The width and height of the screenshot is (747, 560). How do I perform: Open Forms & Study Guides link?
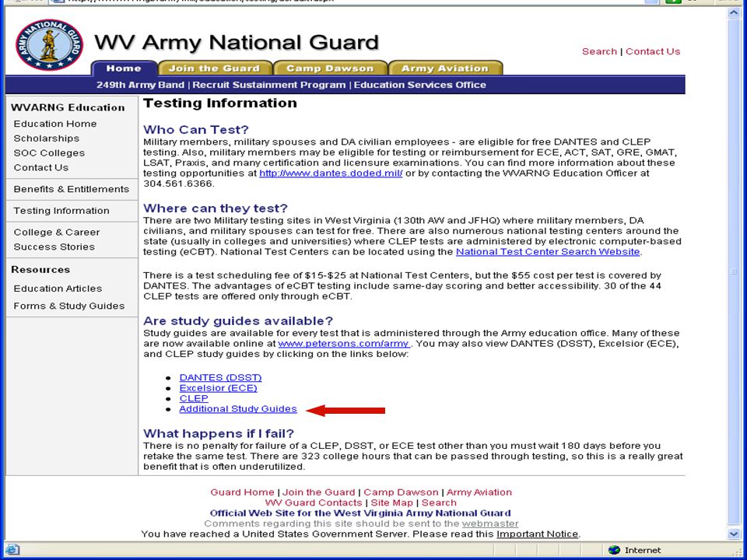pyautogui.click(x=69, y=306)
